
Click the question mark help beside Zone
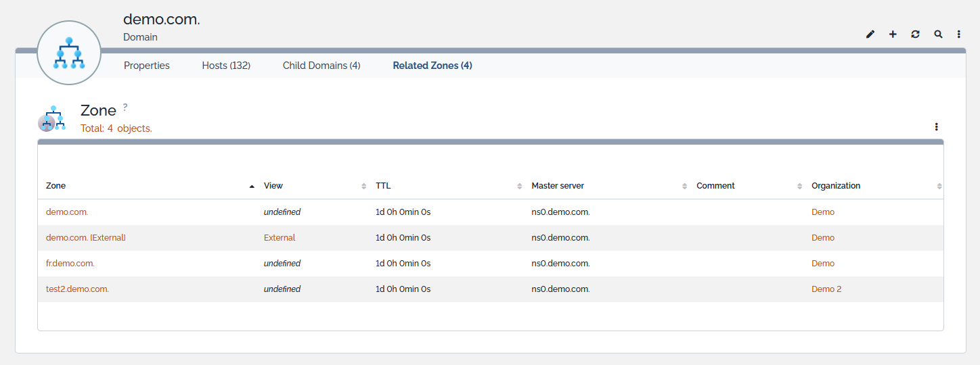(x=125, y=107)
